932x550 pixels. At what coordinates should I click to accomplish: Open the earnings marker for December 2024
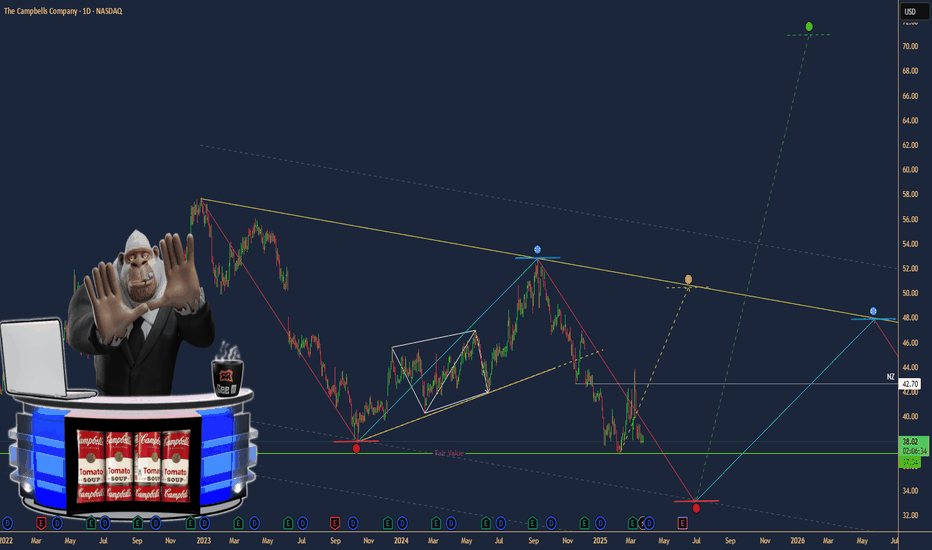(584, 523)
